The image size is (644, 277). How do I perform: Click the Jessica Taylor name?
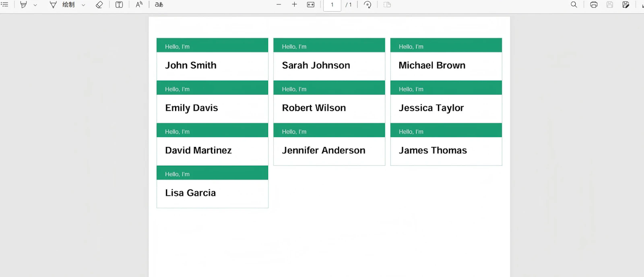[x=431, y=108]
